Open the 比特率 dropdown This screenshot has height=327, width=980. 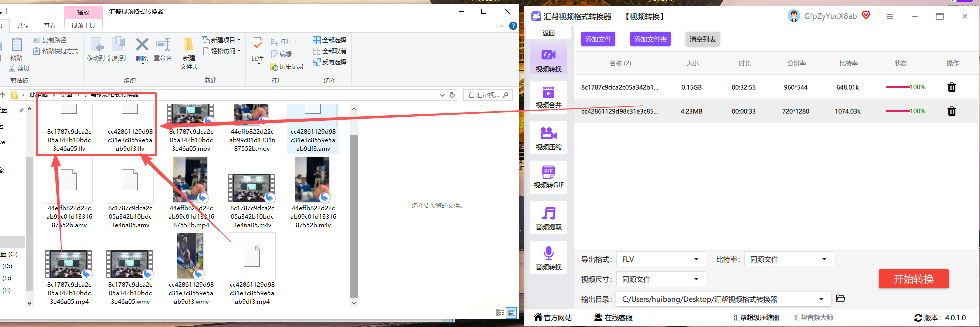(789, 259)
